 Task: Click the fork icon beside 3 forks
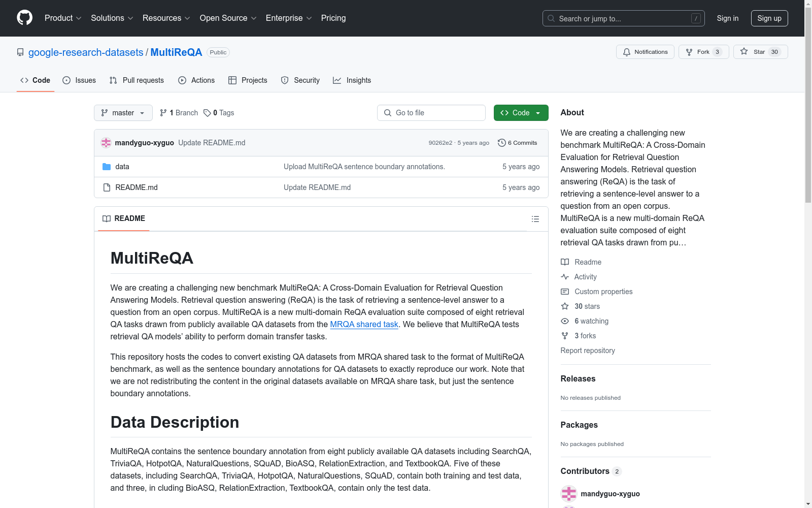tap(565, 336)
